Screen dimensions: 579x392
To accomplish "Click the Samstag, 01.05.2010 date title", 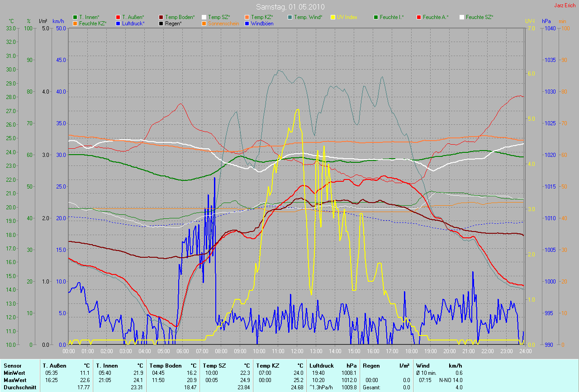I will click(289, 7).
